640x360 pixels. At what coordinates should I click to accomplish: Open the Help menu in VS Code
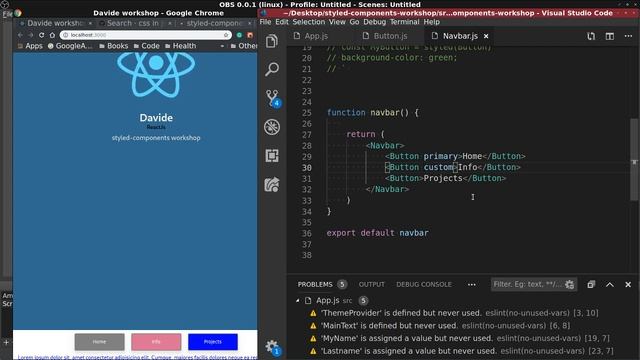[x=431, y=22]
